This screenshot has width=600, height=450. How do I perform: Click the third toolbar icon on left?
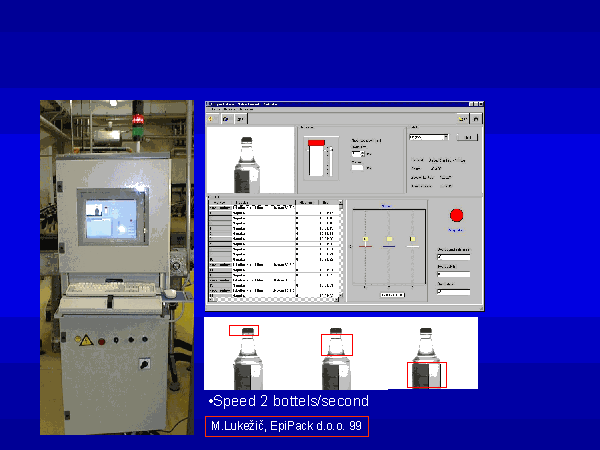pyautogui.click(x=240, y=117)
